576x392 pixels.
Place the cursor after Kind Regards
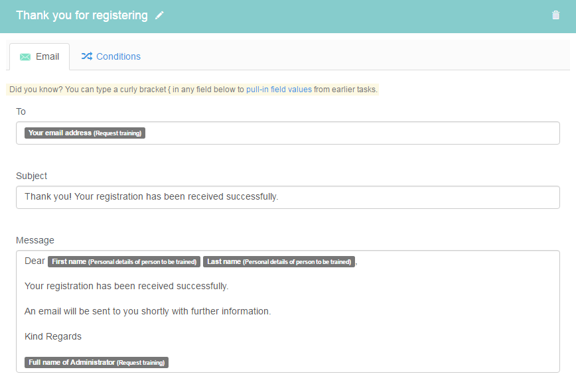83,336
